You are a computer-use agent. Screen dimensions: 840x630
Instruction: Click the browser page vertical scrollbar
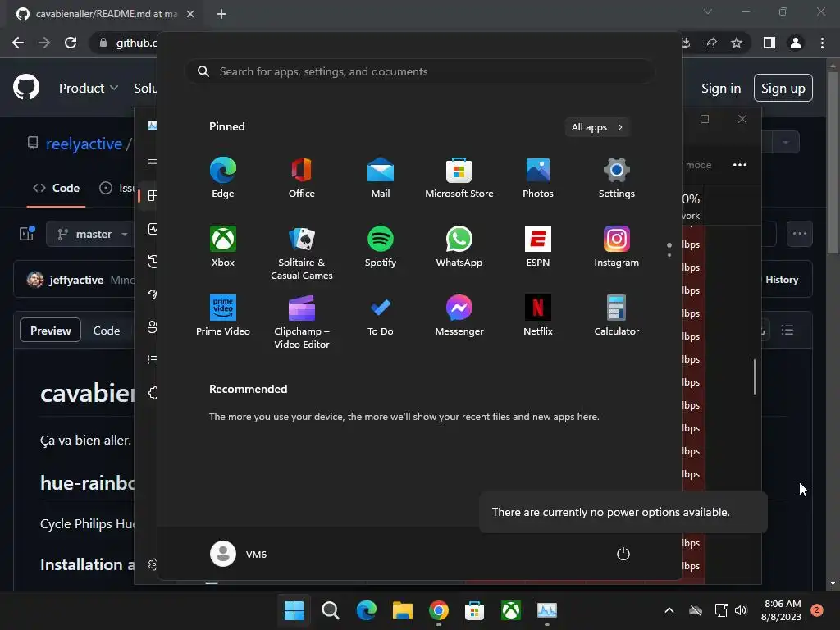[x=833, y=162]
